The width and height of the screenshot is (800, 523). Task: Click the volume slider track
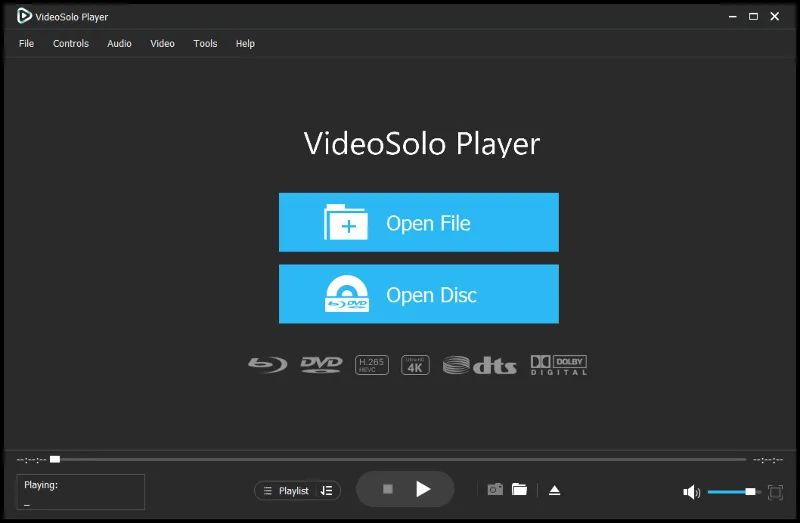[x=734, y=492]
